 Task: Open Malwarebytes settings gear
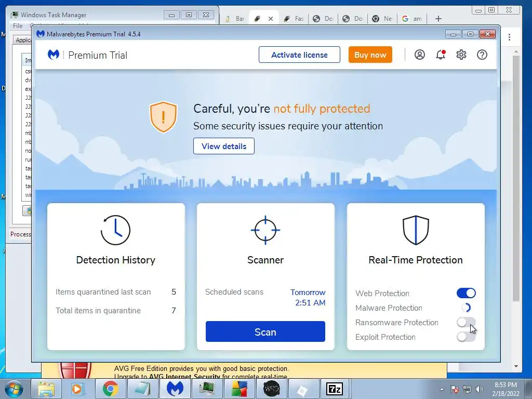[461, 55]
